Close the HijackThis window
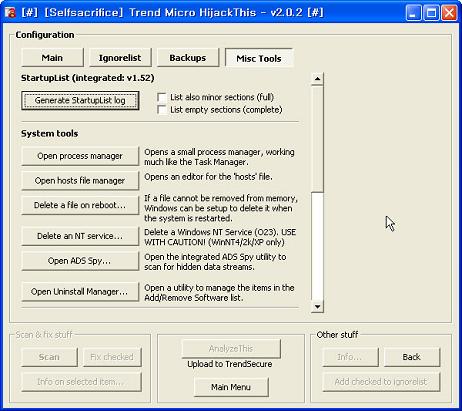This screenshot has width=462, height=411. (x=449, y=13)
